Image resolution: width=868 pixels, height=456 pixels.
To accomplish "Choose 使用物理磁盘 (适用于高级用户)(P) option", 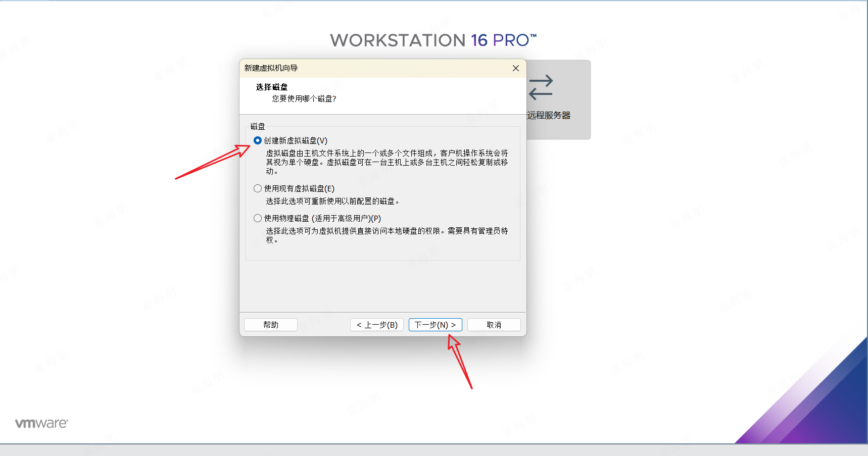I will coord(258,218).
